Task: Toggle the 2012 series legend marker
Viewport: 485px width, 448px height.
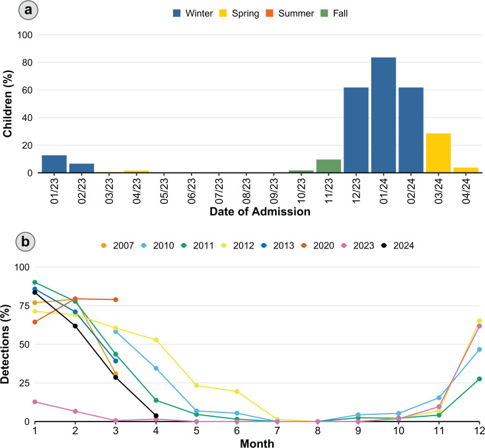Action: [223, 246]
